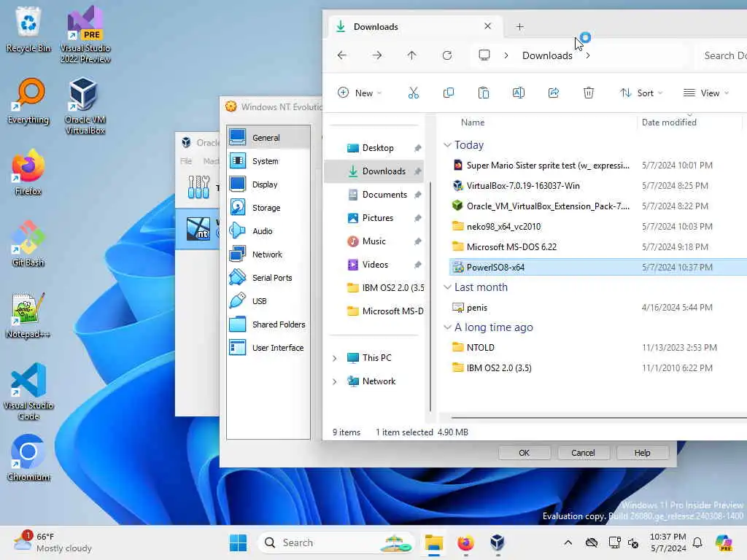Open the Serial Ports settings category
This screenshot has width=747, height=560.
[268, 278]
